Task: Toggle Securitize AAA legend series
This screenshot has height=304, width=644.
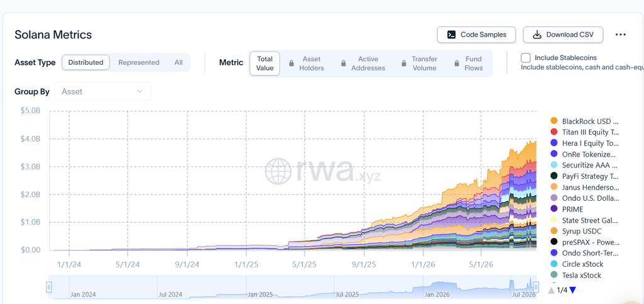Action: 584,165
